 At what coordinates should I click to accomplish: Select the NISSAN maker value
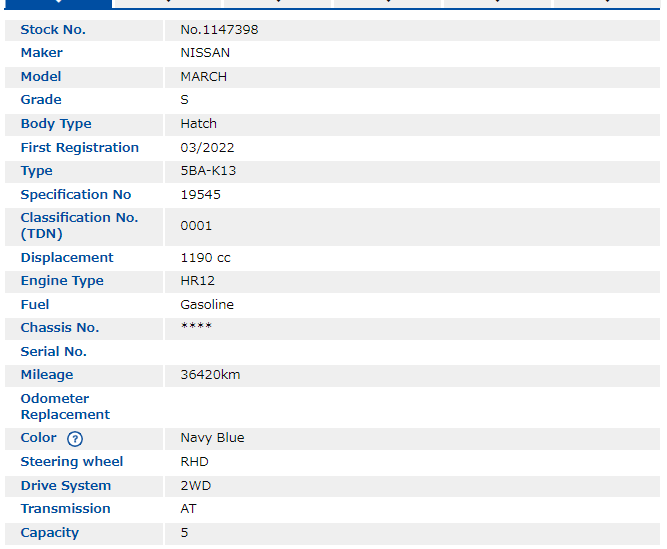pos(205,53)
